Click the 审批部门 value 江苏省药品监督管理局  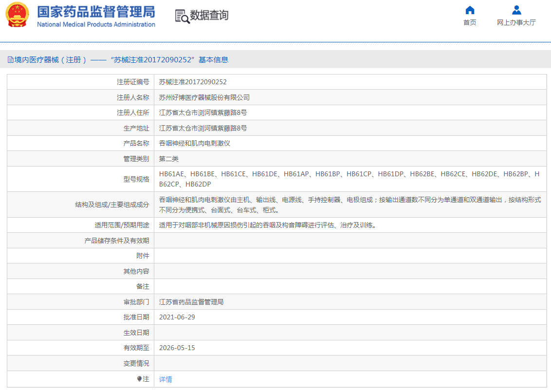point(192,302)
